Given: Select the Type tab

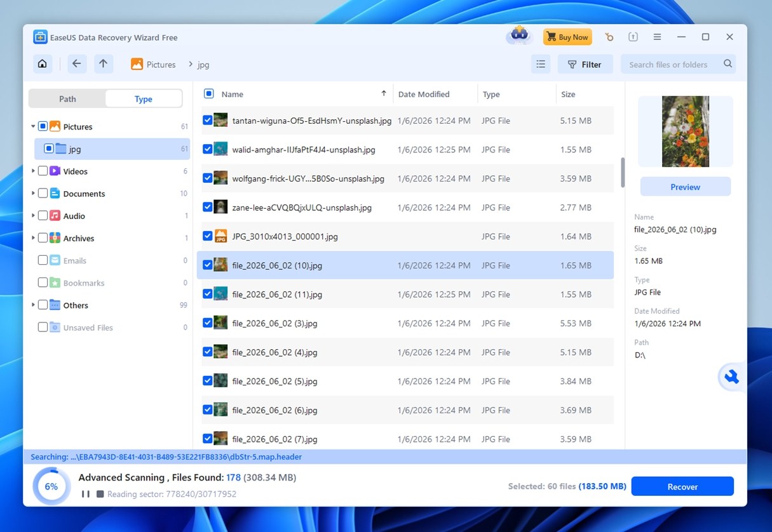Looking at the screenshot, I should [143, 98].
